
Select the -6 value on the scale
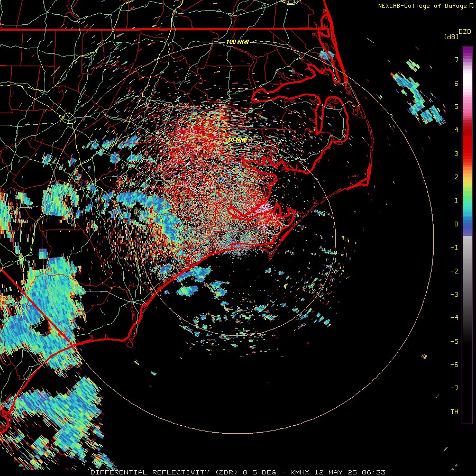click(x=454, y=365)
